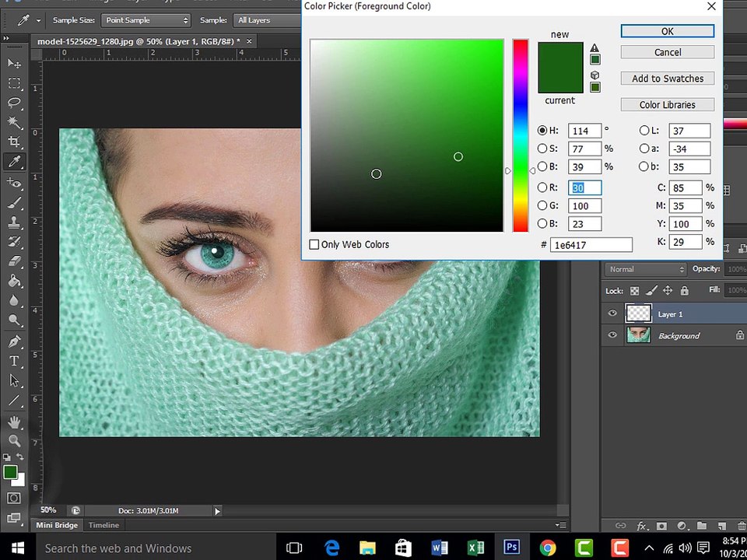Select the S saturation radio button
Image resolution: width=747 pixels, height=560 pixels.
point(542,149)
